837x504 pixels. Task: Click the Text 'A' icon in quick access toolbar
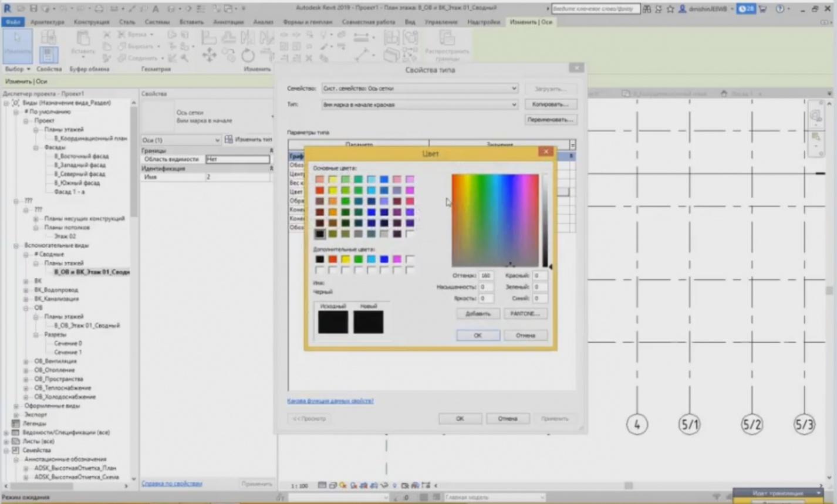tap(156, 9)
